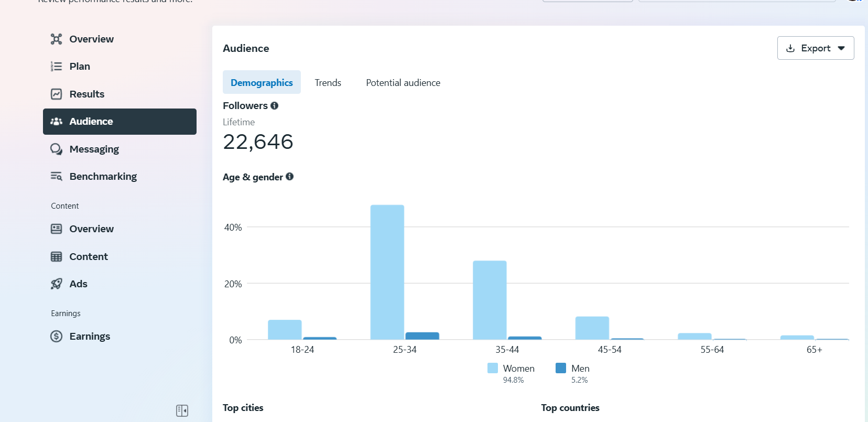This screenshot has height=422, width=868.
Task: Collapse the sidebar using the panel icon
Action: (x=182, y=410)
